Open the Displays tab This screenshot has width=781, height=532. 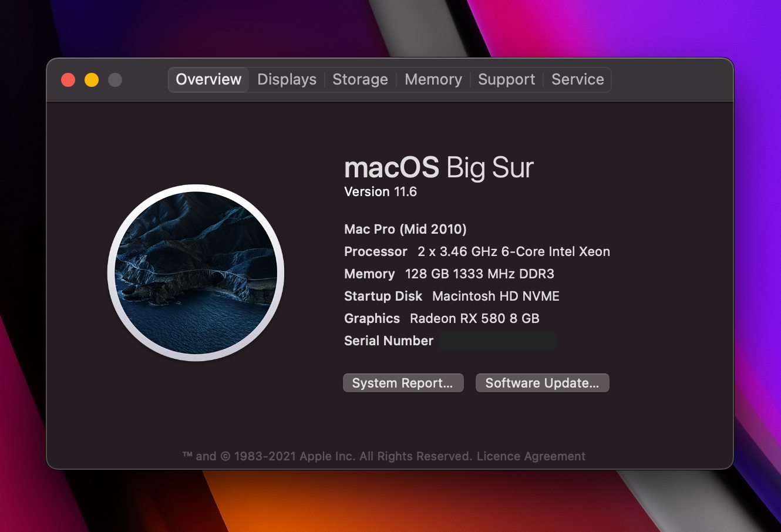(287, 80)
